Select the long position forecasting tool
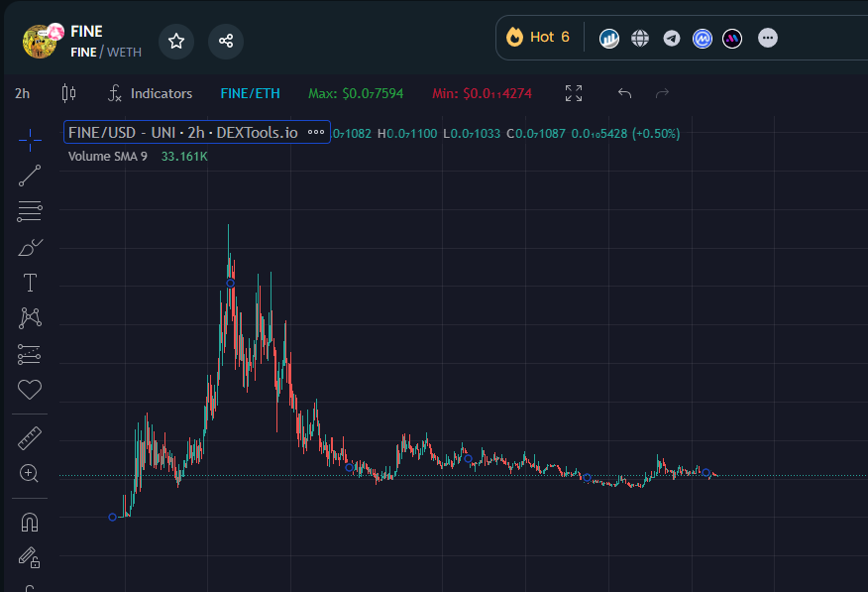This screenshot has height=592, width=868. [x=30, y=354]
